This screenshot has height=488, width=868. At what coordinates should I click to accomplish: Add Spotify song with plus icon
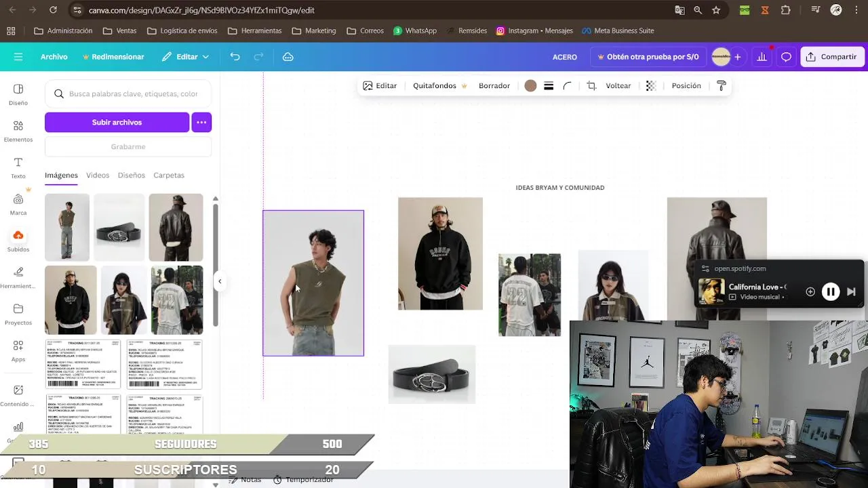[x=810, y=292]
